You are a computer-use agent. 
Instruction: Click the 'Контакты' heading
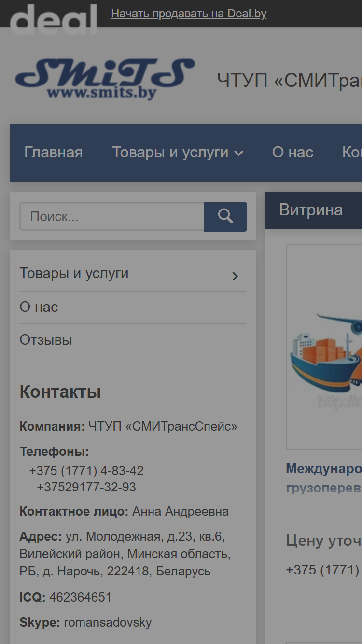[x=60, y=392]
